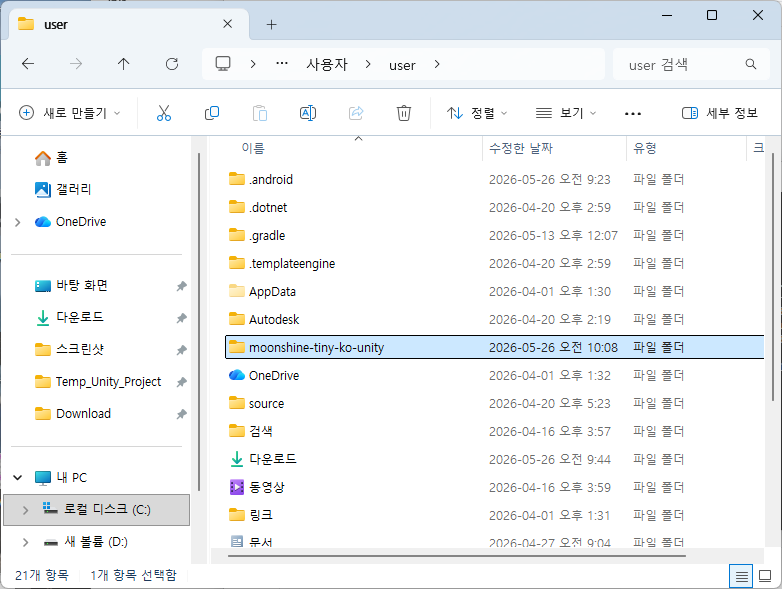The image size is (782, 589).
Task: Select the AppData folder
Action: [x=495, y=291]
